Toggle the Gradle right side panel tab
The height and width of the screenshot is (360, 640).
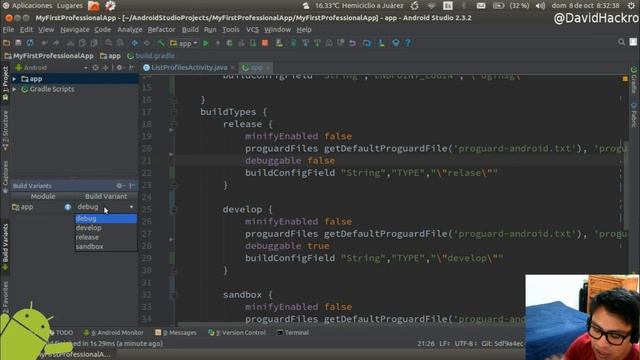point(634,80)
